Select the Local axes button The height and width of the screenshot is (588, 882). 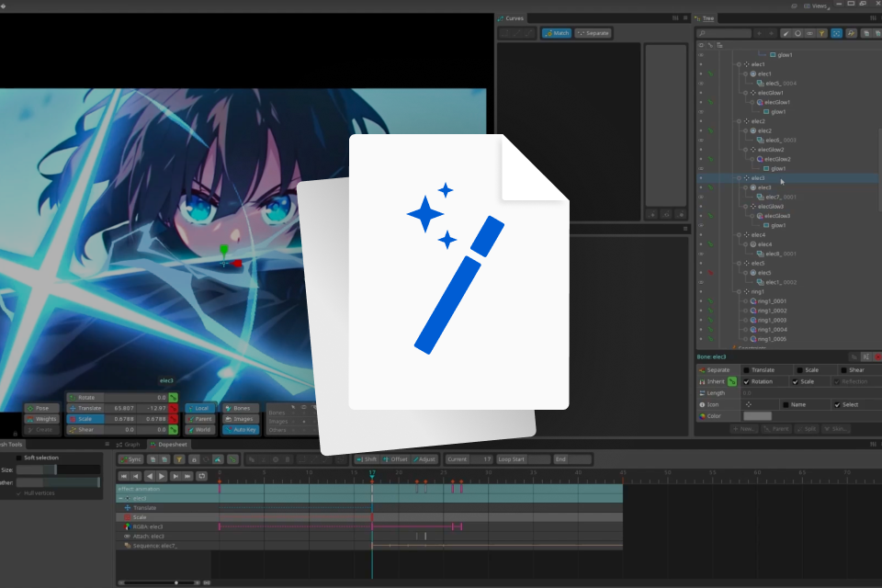199,408
